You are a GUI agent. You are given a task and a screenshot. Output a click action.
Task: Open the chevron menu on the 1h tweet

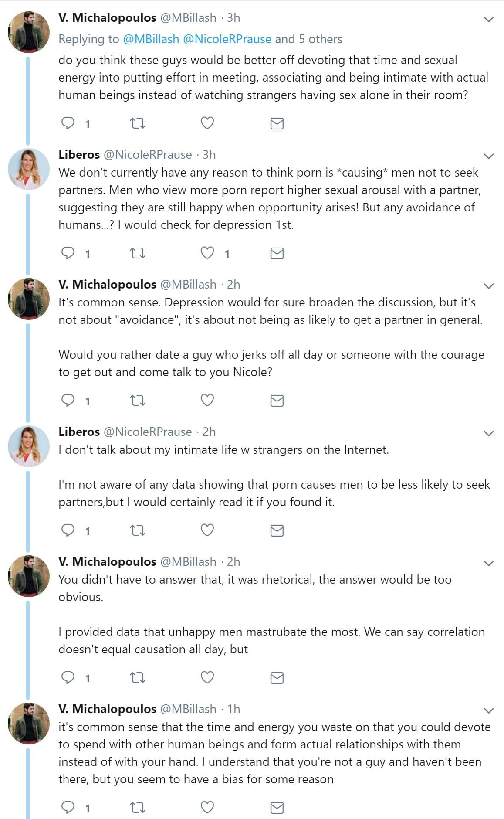[489, 710]
